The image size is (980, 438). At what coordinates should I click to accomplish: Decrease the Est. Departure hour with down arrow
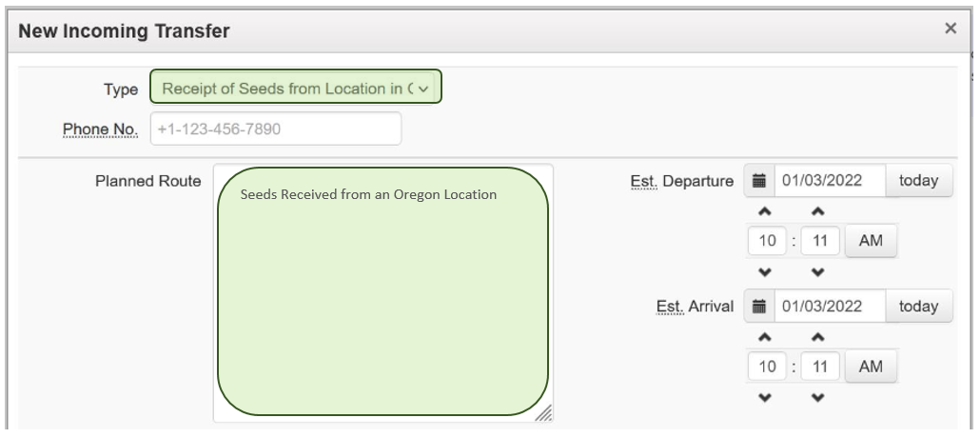(765, 272)
